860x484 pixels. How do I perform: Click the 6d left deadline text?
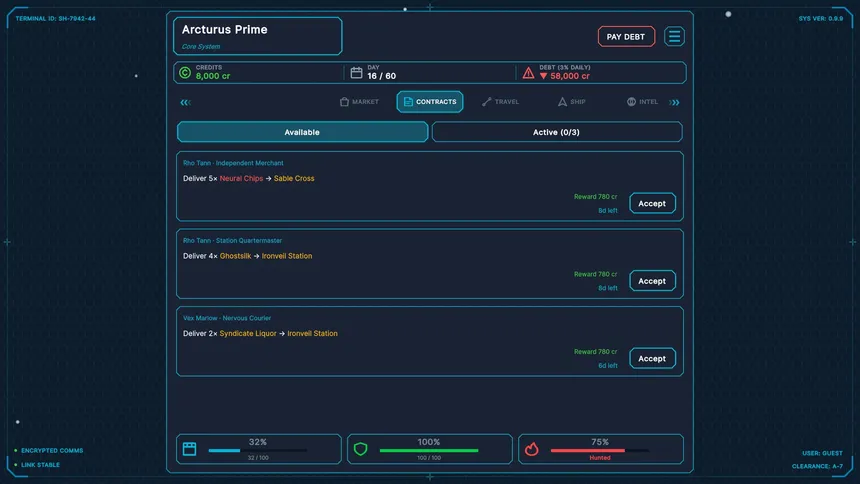pos(608,365)
